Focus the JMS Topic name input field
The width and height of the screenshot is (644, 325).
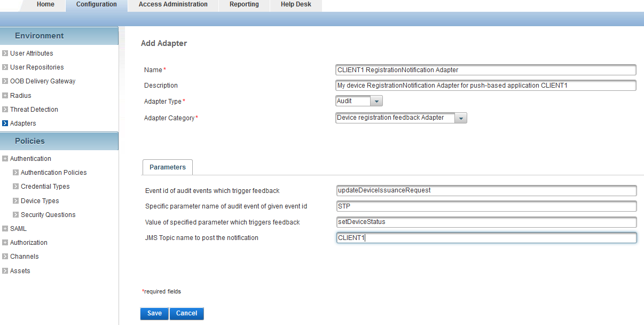(x=486, y=238)
